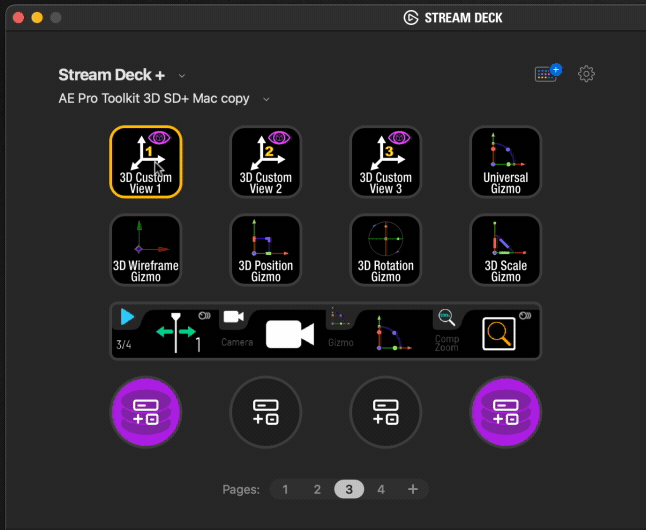
Task: Click the large Gizmo dial icon on touch strip
Action: point(394,333)
